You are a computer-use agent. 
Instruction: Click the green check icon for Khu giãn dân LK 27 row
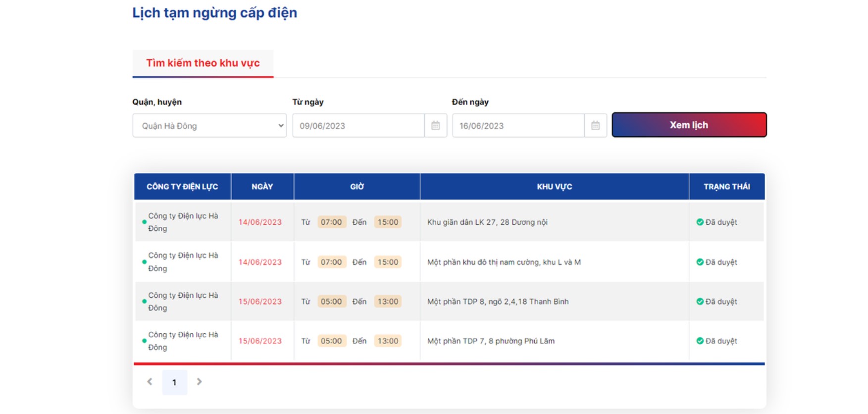click(700, 222)
